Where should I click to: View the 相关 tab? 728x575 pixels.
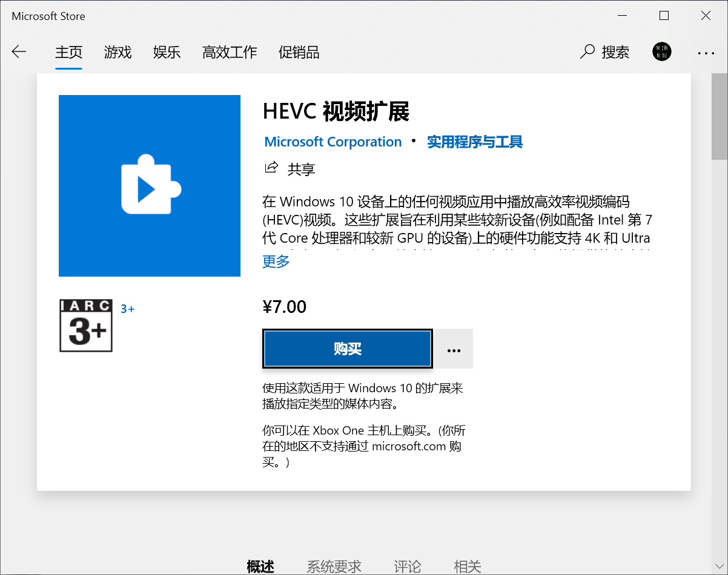point(467,566)
